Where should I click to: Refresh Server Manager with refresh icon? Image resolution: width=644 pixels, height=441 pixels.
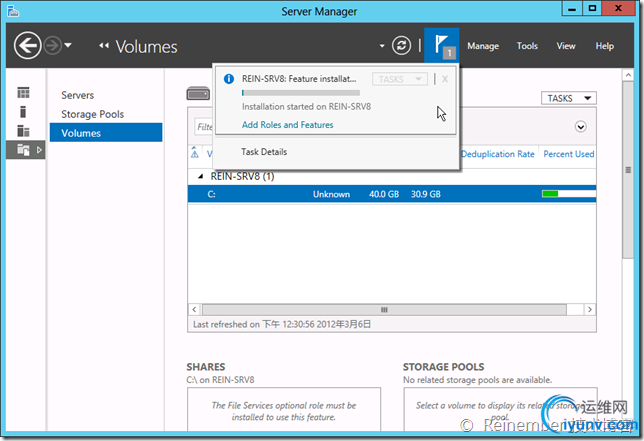pyautogui.click(x=401, y=45)
